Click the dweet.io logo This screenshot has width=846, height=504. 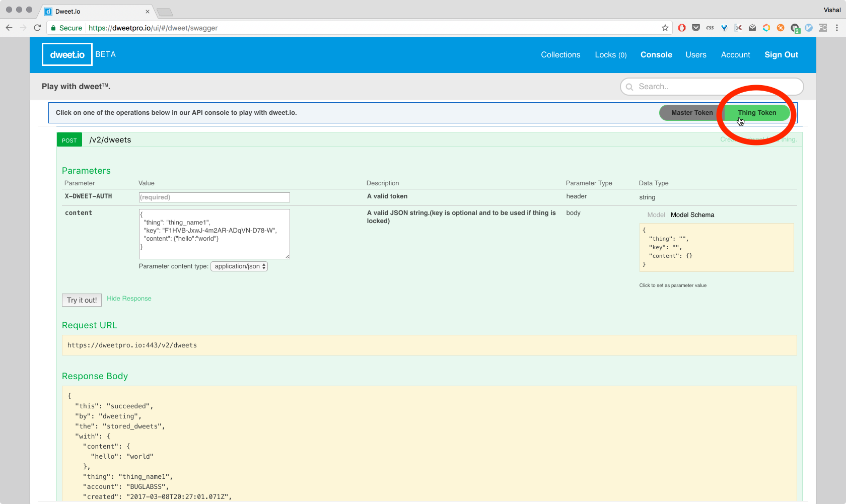[67, 54]
